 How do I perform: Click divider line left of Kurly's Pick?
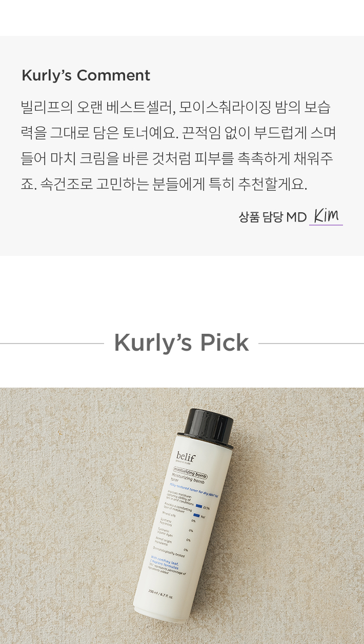pos(52,344)
